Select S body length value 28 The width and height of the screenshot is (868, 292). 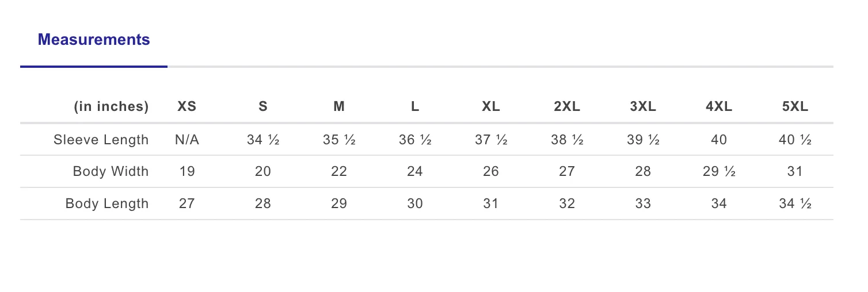[263, 203]
